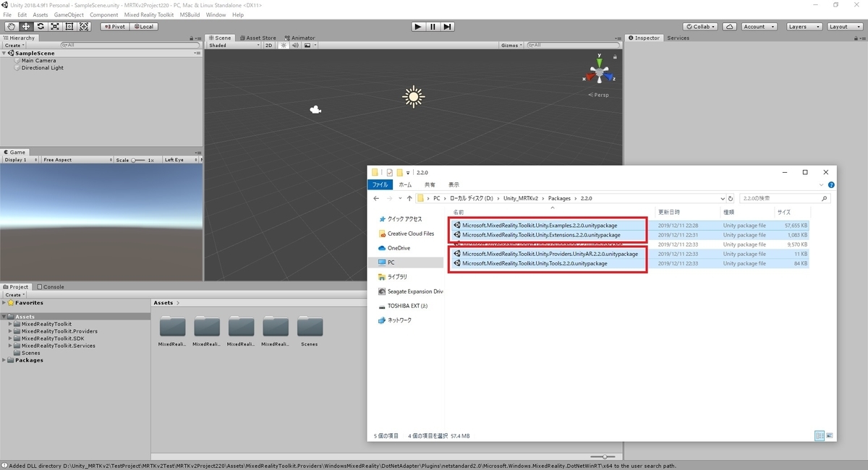Open OneDrive in Explorer sidebar

coord(399,248)
